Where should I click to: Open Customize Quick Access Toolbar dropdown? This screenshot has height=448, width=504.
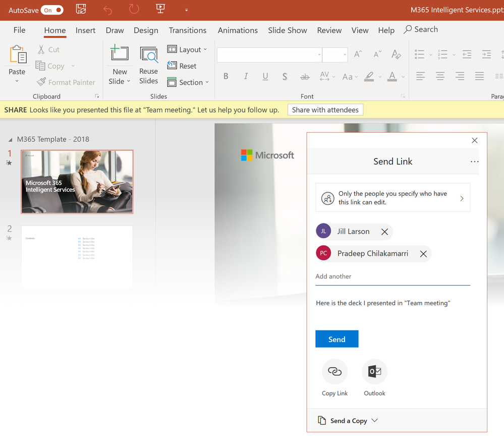(x=187, y=10)
